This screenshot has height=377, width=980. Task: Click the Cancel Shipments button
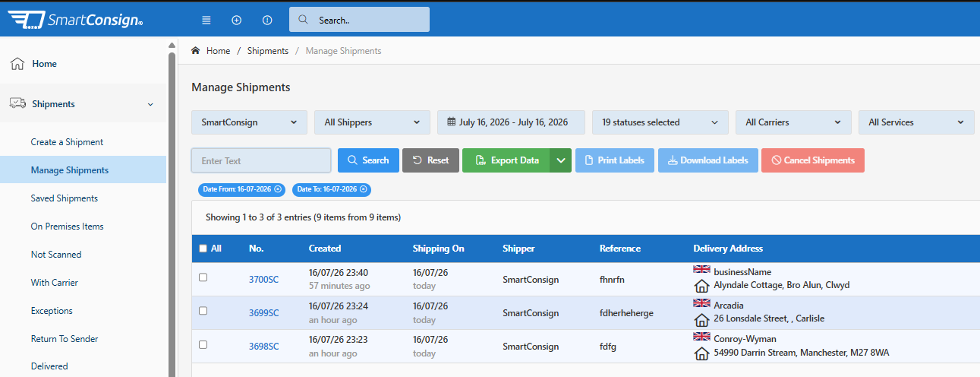click(813, 160)
